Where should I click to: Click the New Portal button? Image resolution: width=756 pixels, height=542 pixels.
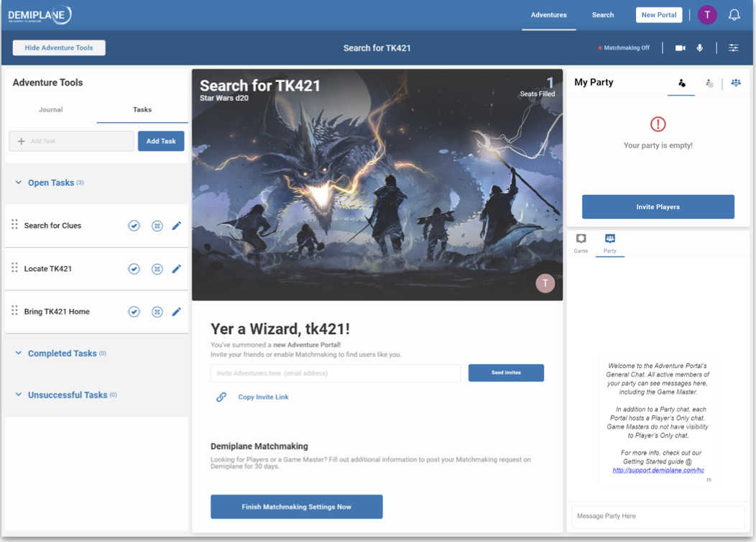[x=658, y=15]
